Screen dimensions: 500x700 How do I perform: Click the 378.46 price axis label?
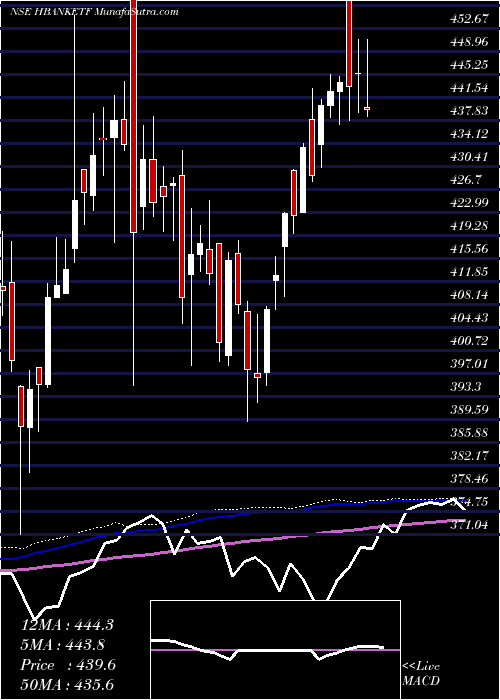click(468, 479)
